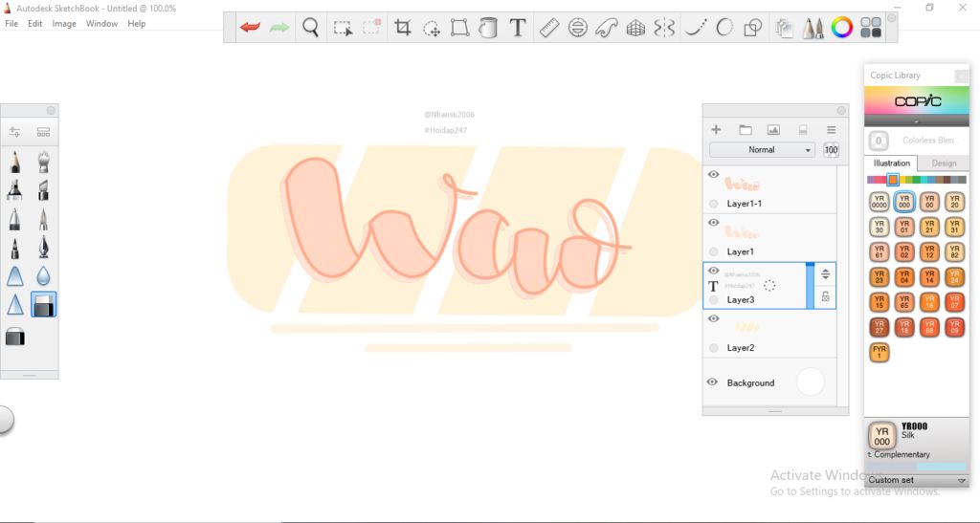Select the Steady Stroke tool

coord(695,28)
